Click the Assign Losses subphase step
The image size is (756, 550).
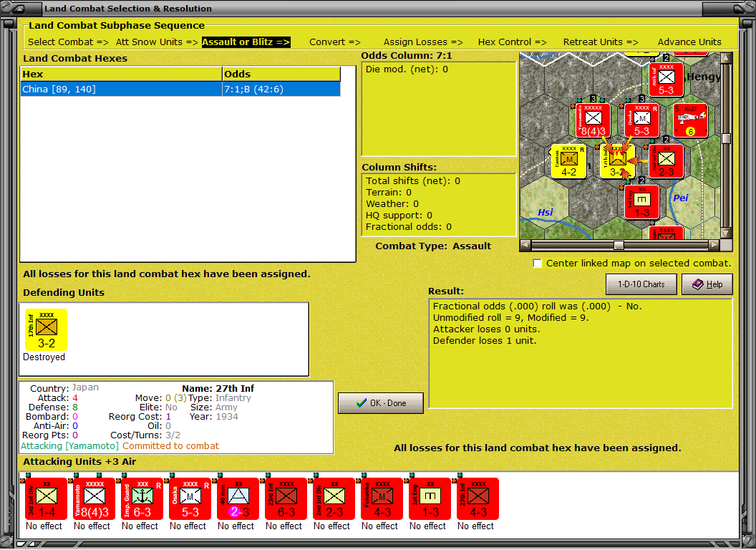click(x=423, y=42)
